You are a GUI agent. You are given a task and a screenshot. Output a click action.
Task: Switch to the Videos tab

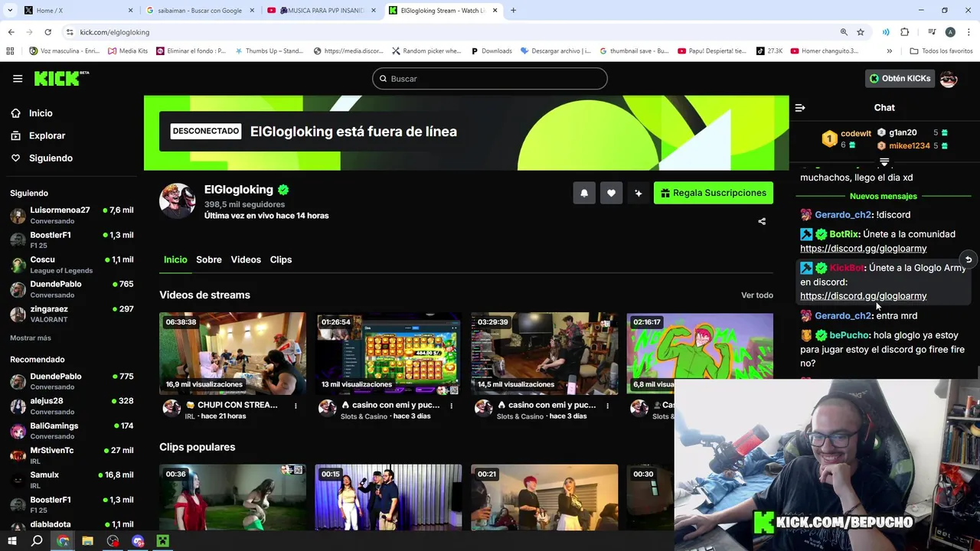click(x=246, y=259)
